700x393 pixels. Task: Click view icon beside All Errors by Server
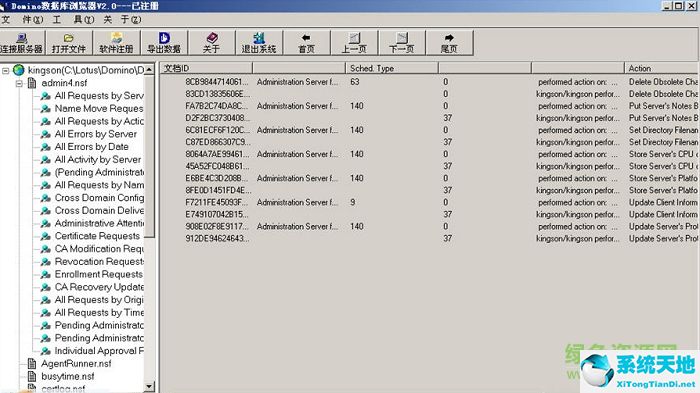[46, 134]
